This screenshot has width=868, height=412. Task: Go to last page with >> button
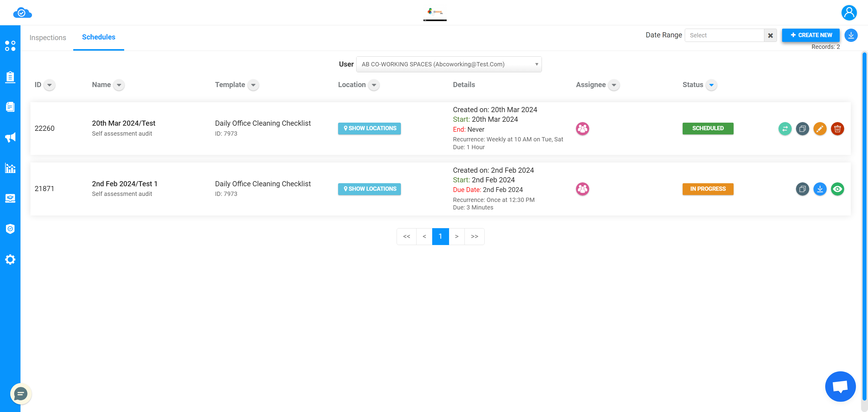[x=474, y=237]
